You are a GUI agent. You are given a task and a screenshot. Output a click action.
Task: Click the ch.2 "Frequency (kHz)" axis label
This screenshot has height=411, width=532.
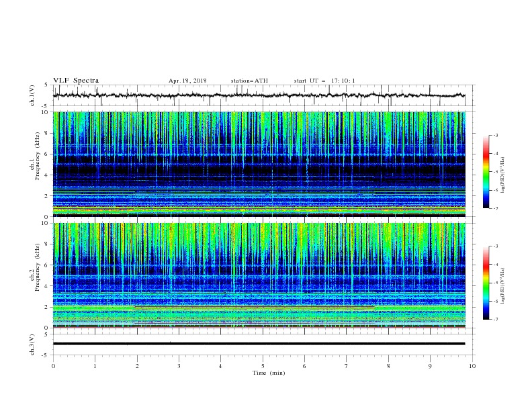(x=38, y=267)
